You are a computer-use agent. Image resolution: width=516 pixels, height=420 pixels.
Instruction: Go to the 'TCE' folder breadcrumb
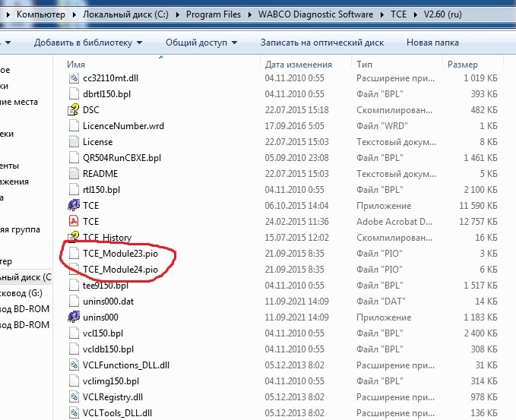398,14
